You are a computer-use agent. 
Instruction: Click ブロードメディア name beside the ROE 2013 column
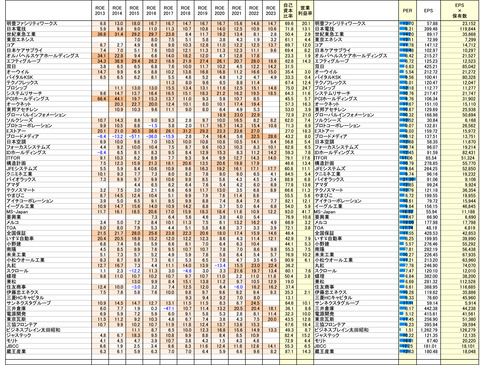23,136
